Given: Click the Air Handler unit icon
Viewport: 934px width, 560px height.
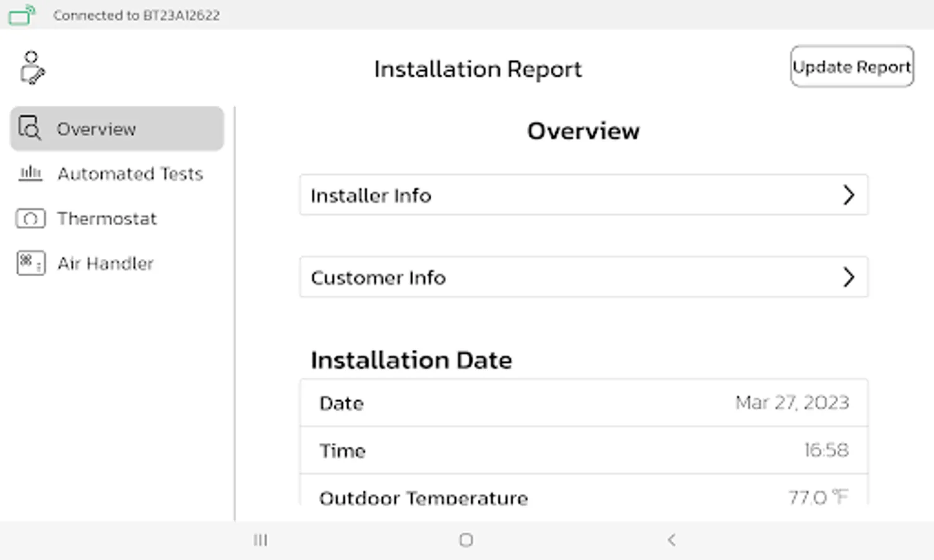Looking at the screenshot, I should point(30,263).
